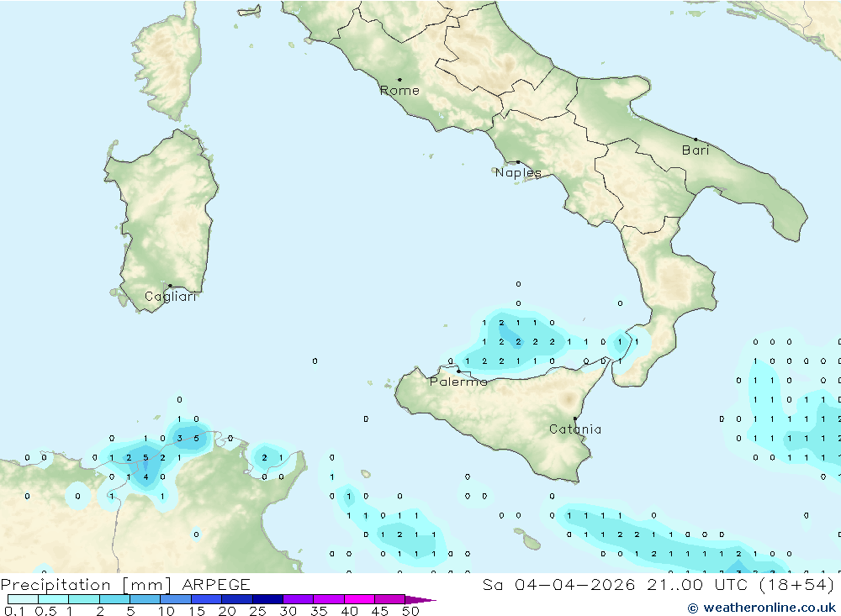Image resolution: width=841 pixels, height=616 pixels.
Task: Pick the 30–35 mm purple legend swatch
Action: (x=298, y=599)
